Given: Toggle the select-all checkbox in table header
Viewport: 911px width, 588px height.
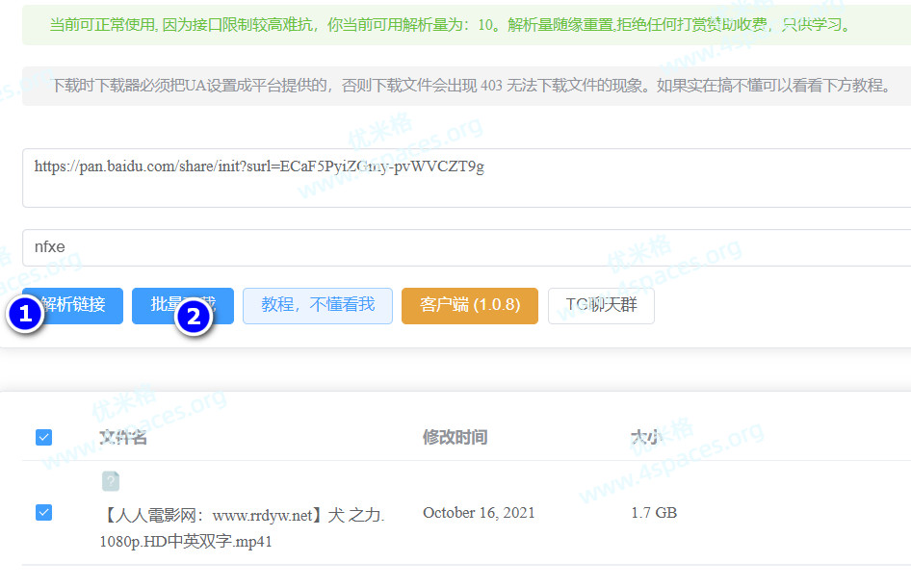Looking at the screenshot, I should (x=43, y=438).
